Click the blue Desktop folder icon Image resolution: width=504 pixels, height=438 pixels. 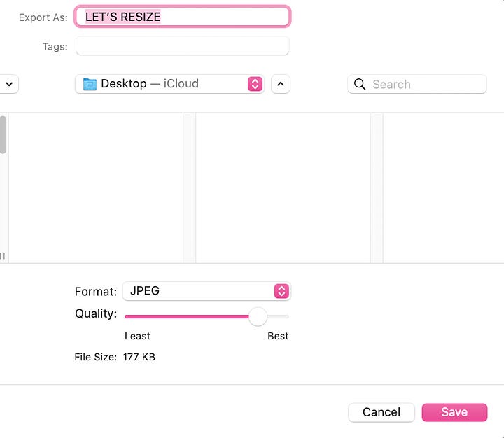tap(90, 84)
